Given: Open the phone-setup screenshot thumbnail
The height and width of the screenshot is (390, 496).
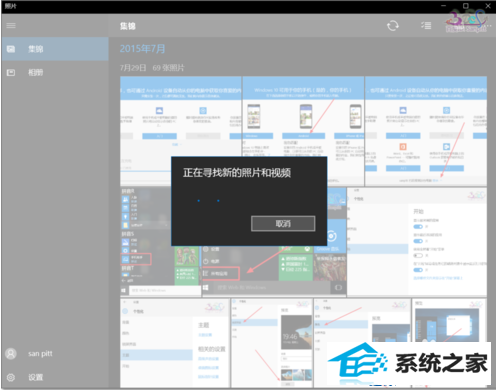Looking at the screenshot, I should click(303, 117).
